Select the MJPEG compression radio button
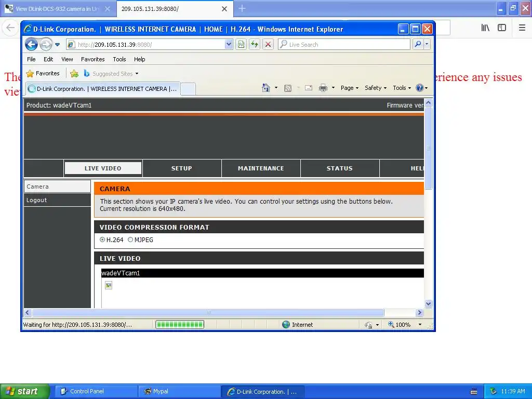This screenshot has height=399, width=532. tap(130, 240)
